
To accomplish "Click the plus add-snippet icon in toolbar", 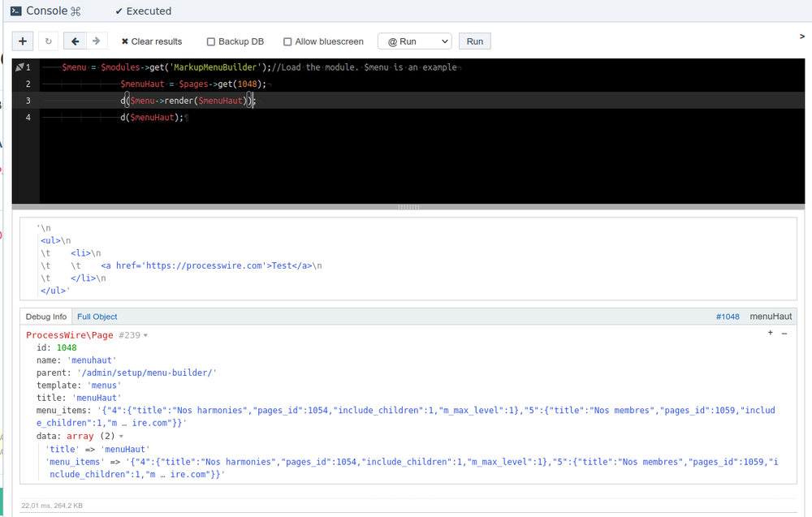I will coord(23,41).
